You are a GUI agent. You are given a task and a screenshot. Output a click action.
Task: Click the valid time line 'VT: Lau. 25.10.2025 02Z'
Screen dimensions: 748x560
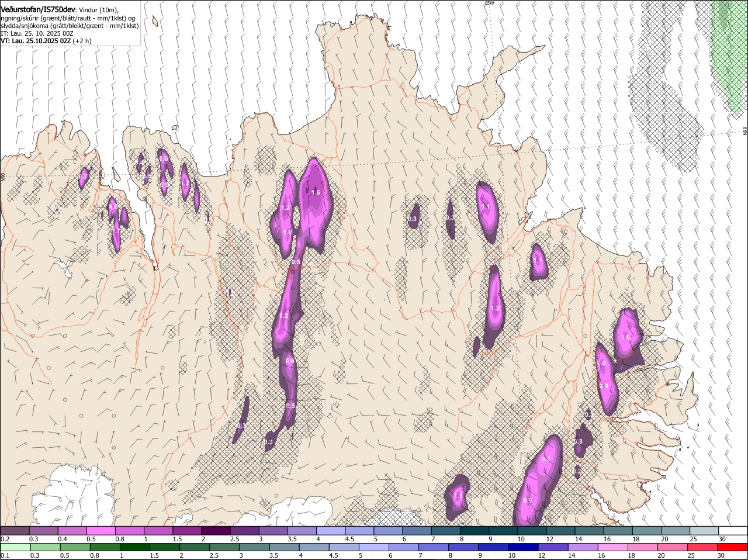[x=36, y=42]
